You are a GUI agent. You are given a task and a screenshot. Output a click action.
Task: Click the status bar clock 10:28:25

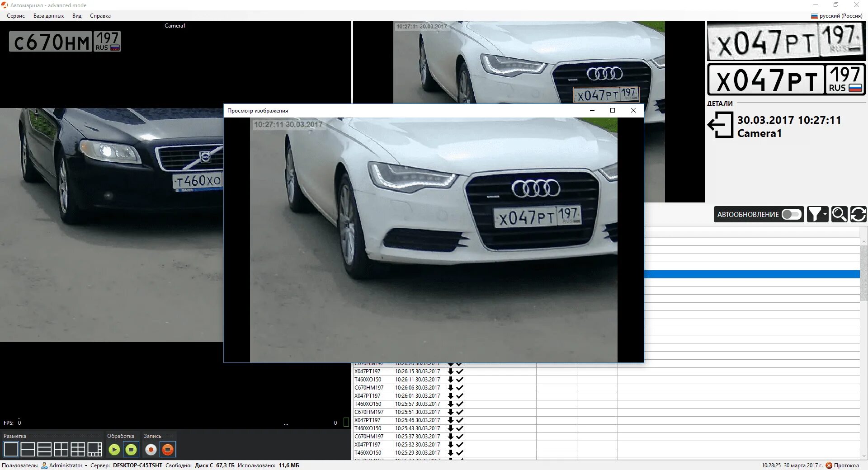tap(771, 465)
